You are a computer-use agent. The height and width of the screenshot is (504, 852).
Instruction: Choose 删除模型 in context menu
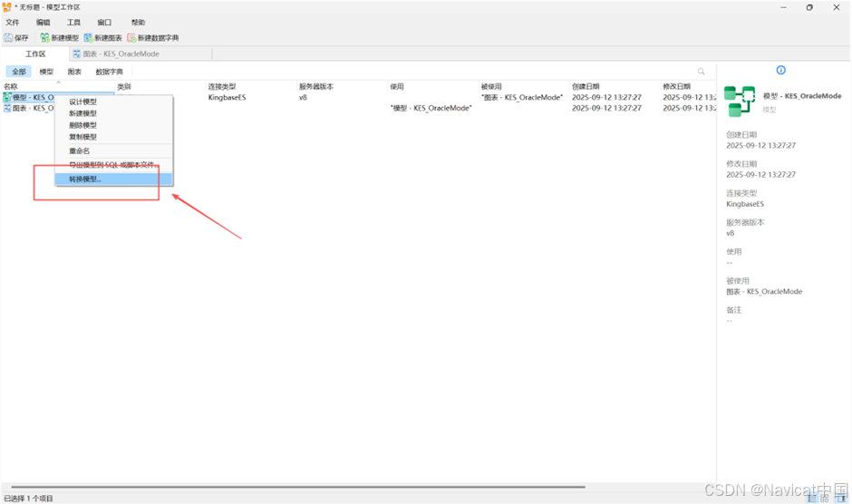[x=113, y=125]
